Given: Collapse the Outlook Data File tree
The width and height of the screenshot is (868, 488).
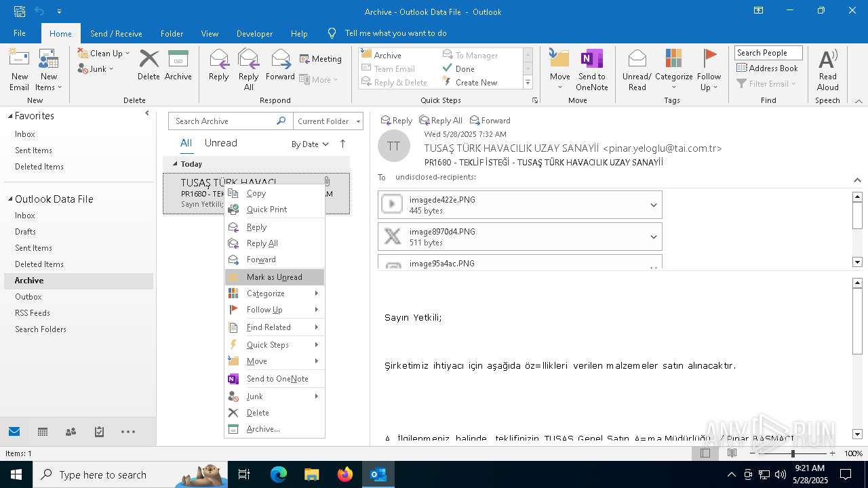Looking at the screenshot, I should coord(10,199).
